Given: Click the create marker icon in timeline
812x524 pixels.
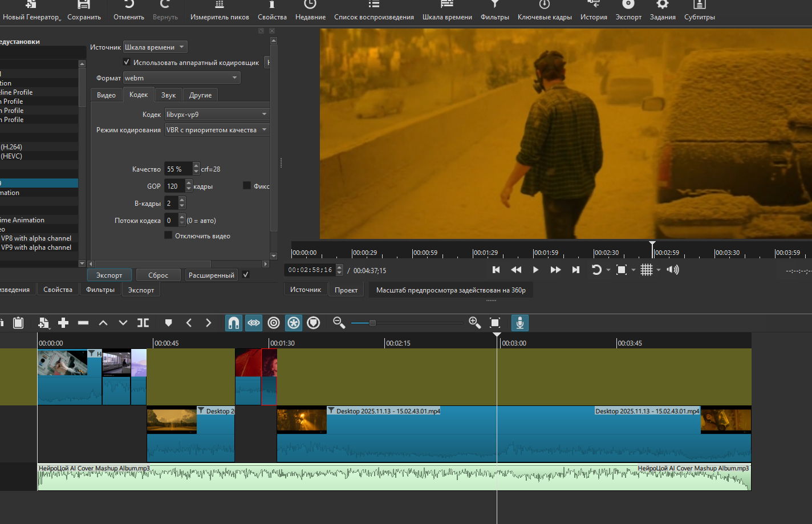Looking at the screenshot, I should [168, 323].
